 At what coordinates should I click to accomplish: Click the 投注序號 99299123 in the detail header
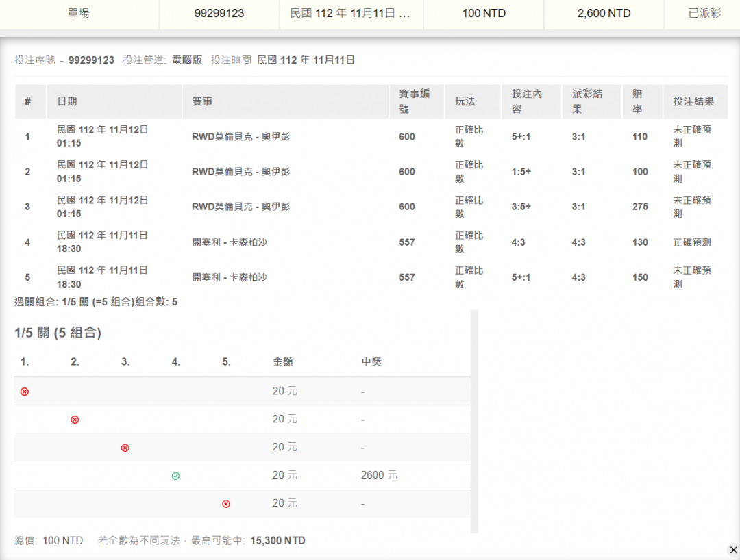click(91, 60)
